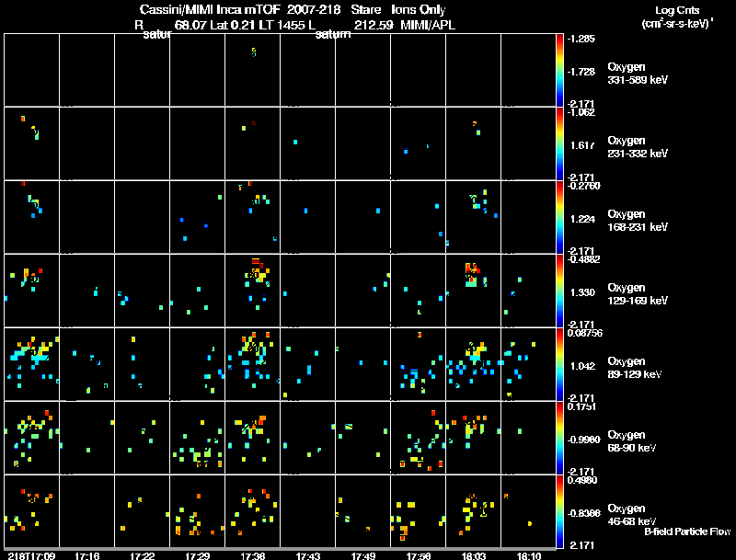This screenshot has height=560, width=736.
Task: Select the 'Oxygen 129-169 keV' row label
Action: pos(638,294)
